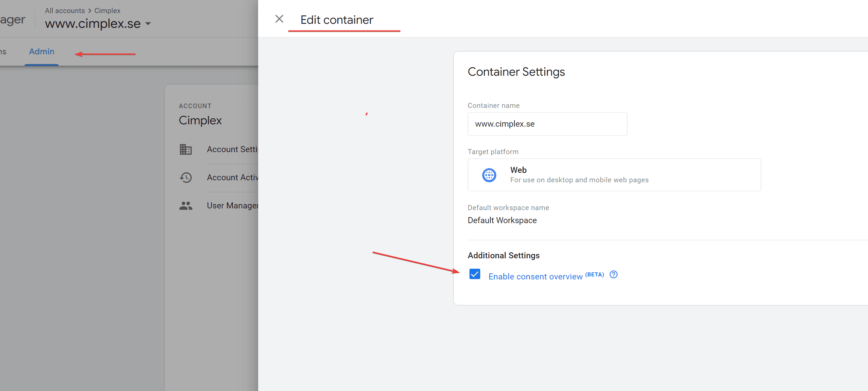Open Account Activity
The height and width of the screenshot is (391, 868).
click(x=232, y=177)
